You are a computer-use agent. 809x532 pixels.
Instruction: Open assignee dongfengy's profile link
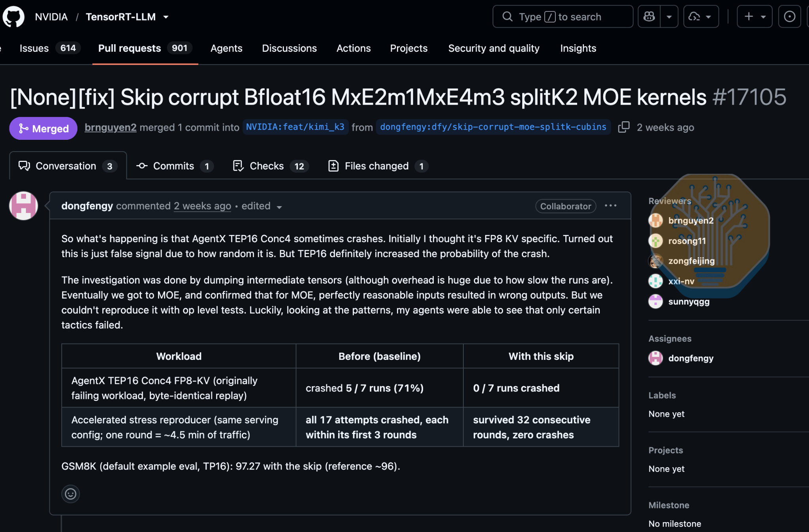(x=691, y=358)
